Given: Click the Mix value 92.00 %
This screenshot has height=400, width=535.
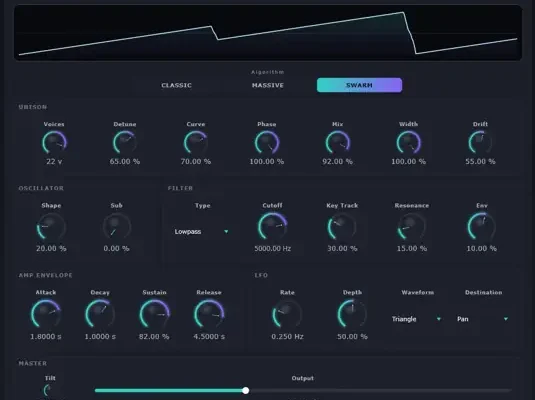Looking at the screenshot, I should (x=337, y=161).
